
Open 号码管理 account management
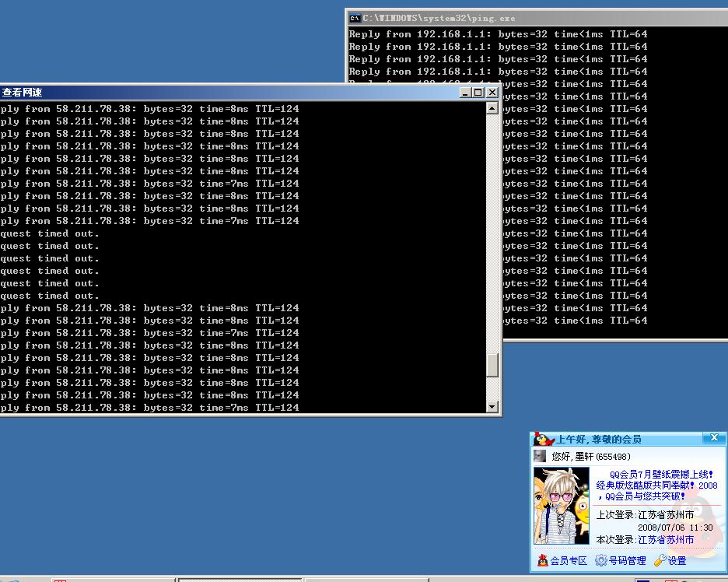(x=621, y=561)
